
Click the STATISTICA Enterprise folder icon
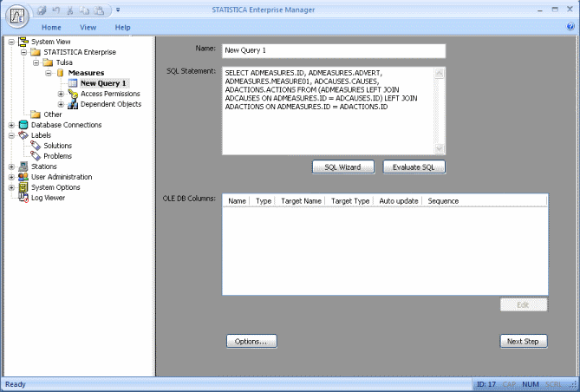coord(36,52)
